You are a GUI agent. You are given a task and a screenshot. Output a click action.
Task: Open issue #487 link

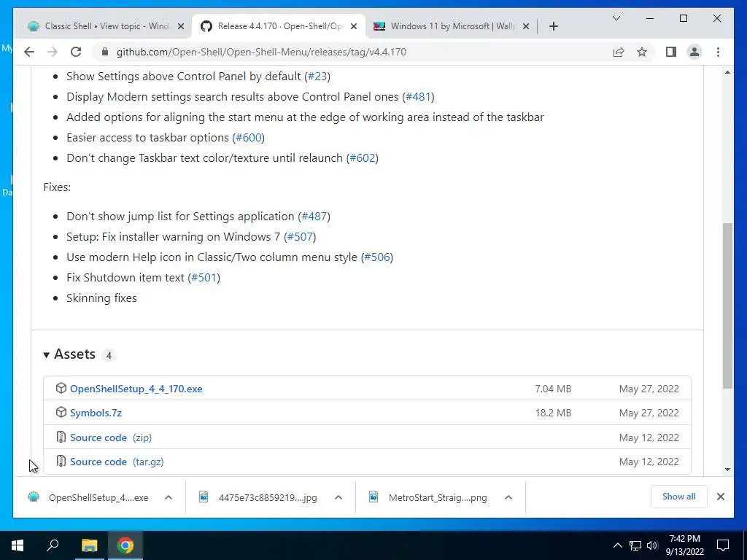pyautogui.click(x=314, y=216)
